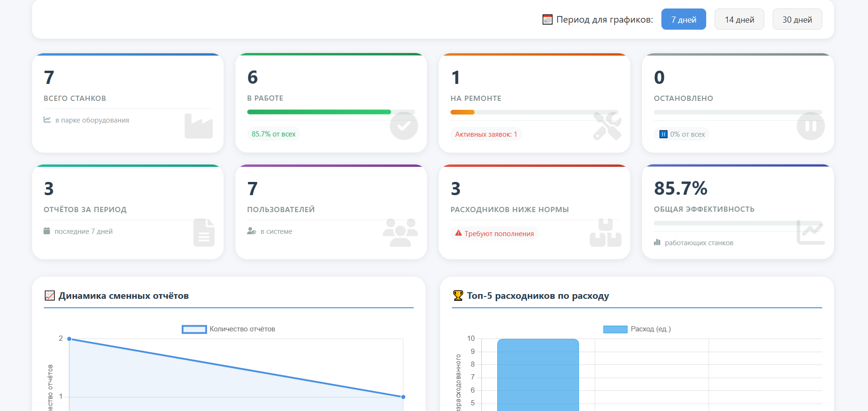This screenshot has height=411, width=868.
Task: Switch chart period to 14 дней
Action: click(739, 19)
